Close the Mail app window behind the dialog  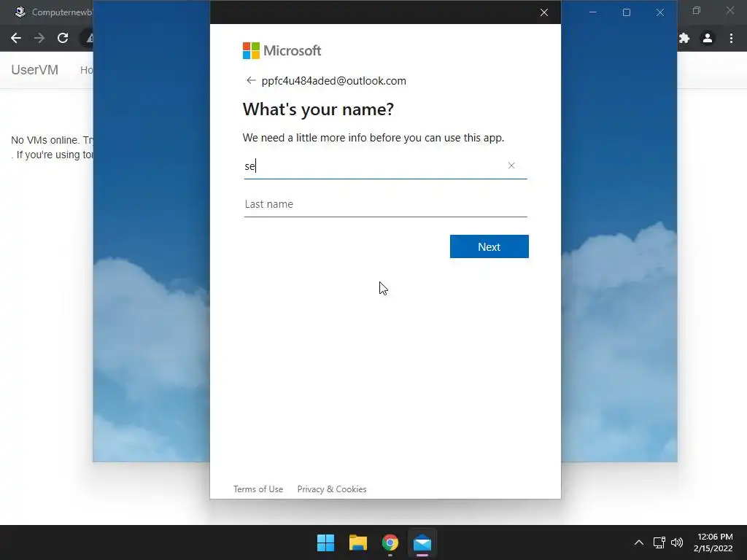pyautogui.click(x=659, y=12)
